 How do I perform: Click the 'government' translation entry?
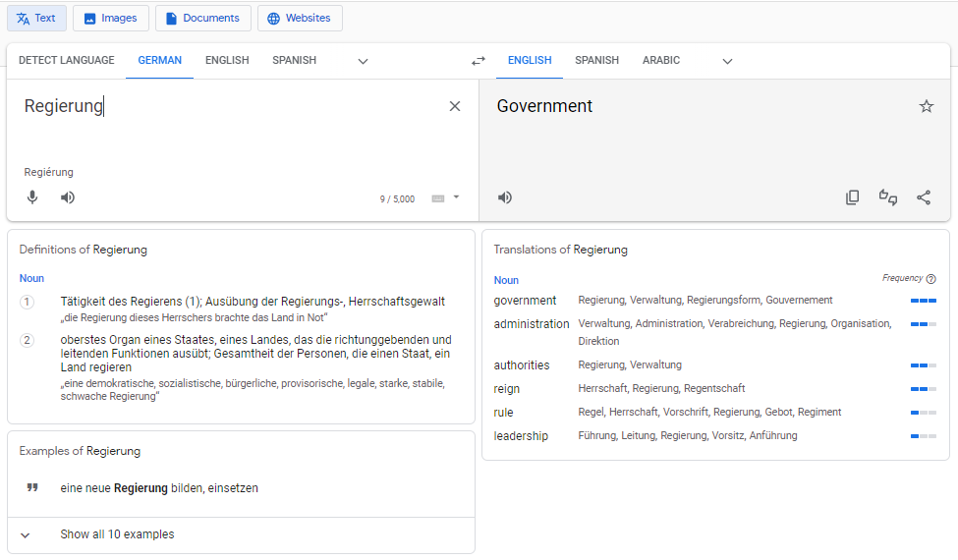pos(525,301)
